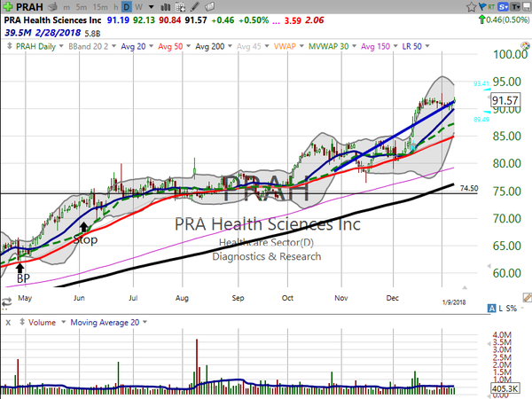This screenshot has width=532, height=399.
Task: Click the BP annotation text
Action: (23, 278)
